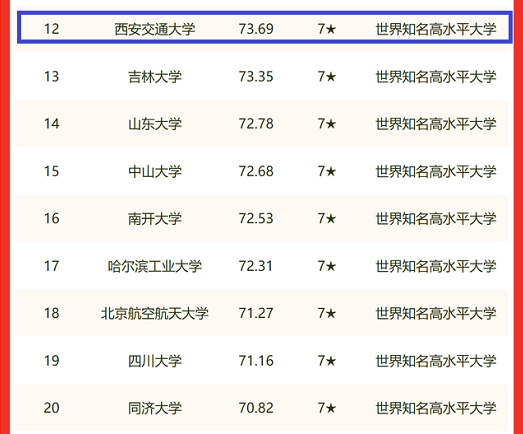
Task: Click 世界知名高水平大学 in row 13
Action: [436, 76]
